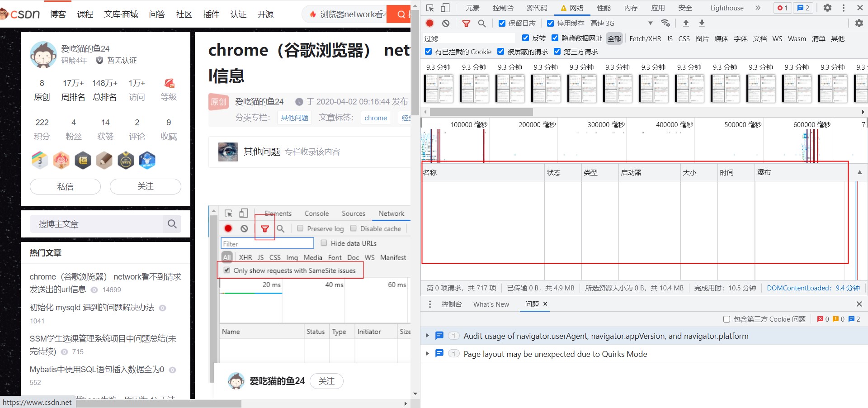Click the sort arrow at the waterfall column end
The width and height of the screenshot is (868, 408).
[860, 172]
